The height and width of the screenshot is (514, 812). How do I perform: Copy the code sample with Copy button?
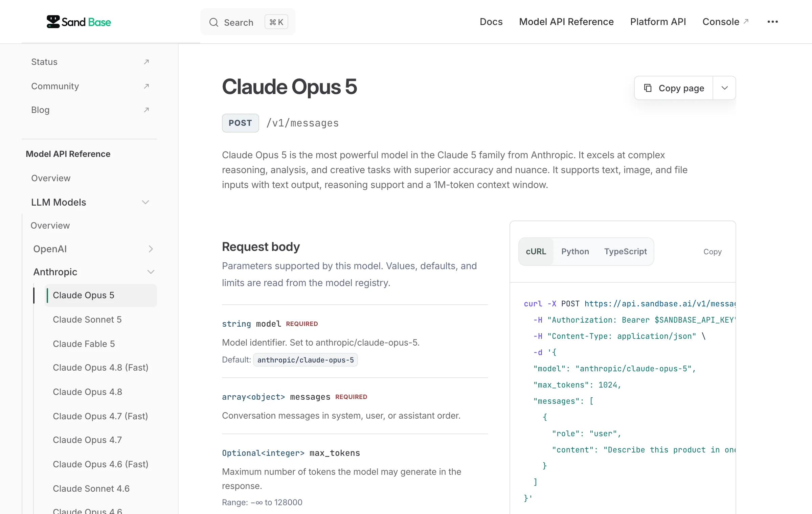[x=713, y=252]
